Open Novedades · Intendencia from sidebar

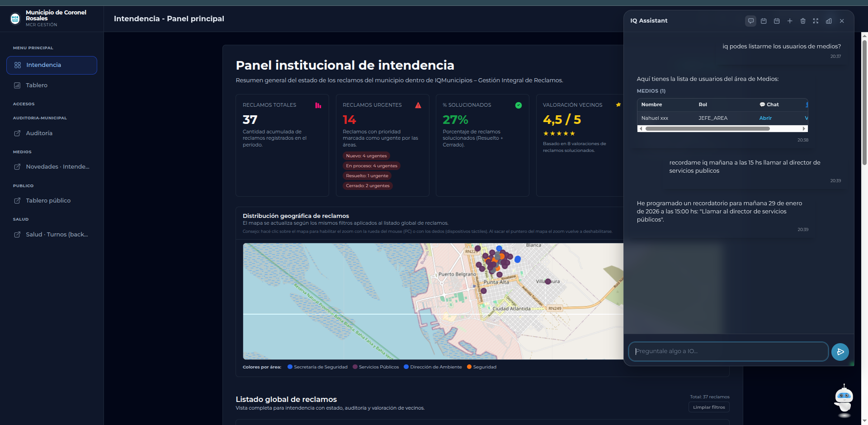(52, 166)
